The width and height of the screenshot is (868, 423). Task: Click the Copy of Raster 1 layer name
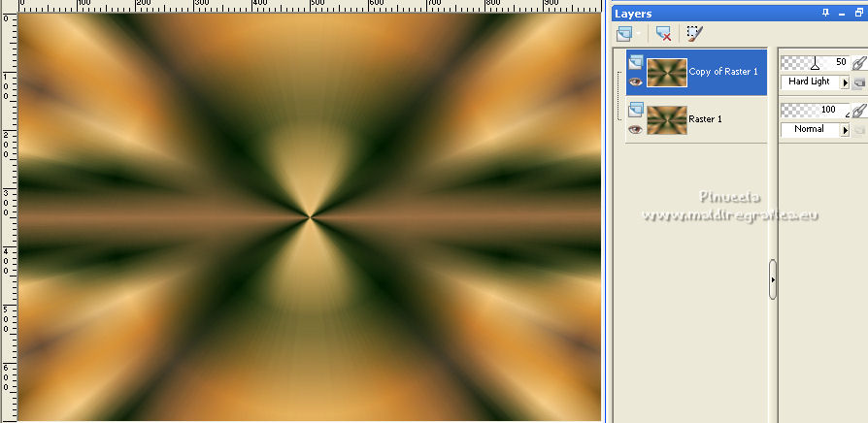(x=723, y=72)
